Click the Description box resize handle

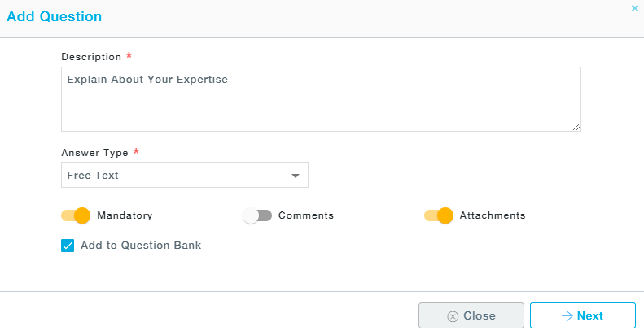576,127
